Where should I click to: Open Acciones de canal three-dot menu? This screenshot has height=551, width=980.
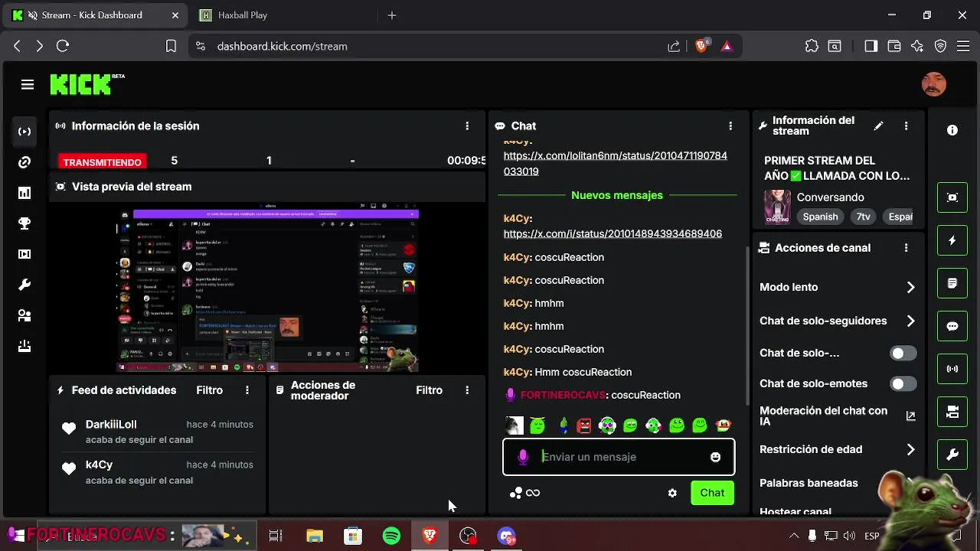tap(906, 248)
